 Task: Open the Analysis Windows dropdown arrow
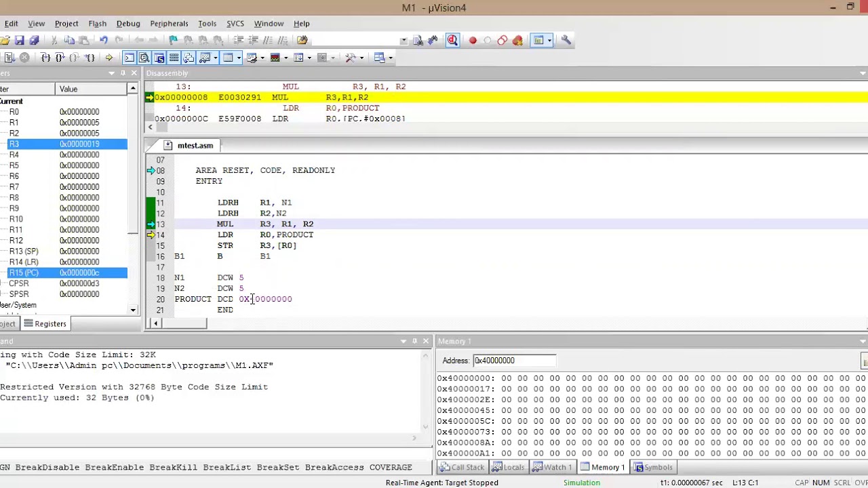pos(285,58)
